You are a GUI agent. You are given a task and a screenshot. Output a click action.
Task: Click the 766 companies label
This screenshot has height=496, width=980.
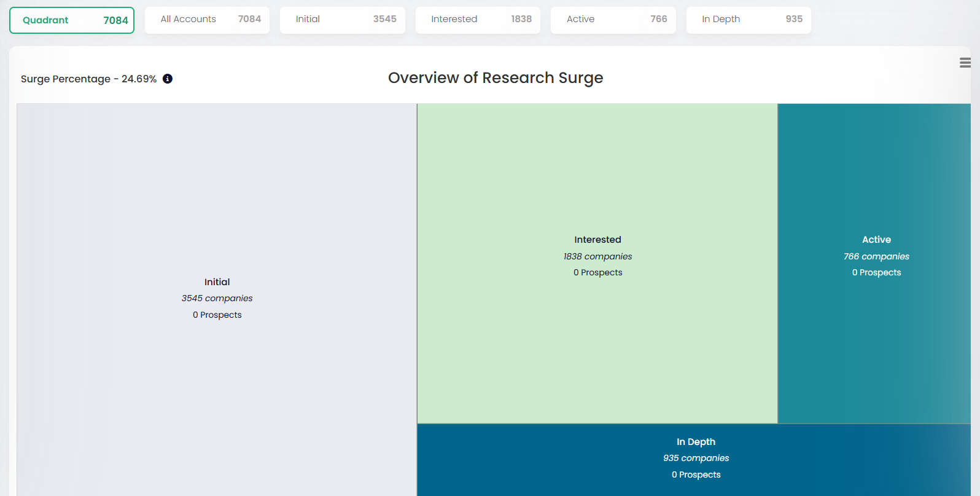[876, 257]
